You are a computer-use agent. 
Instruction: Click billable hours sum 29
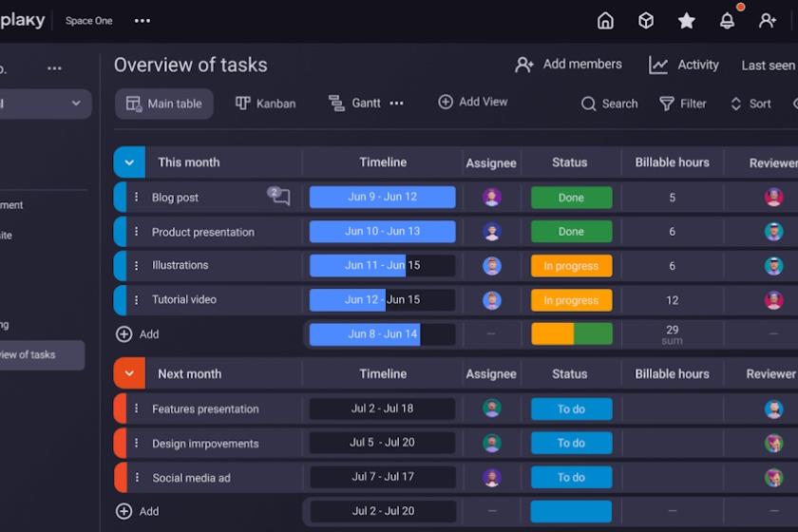(x=673, y=334)
